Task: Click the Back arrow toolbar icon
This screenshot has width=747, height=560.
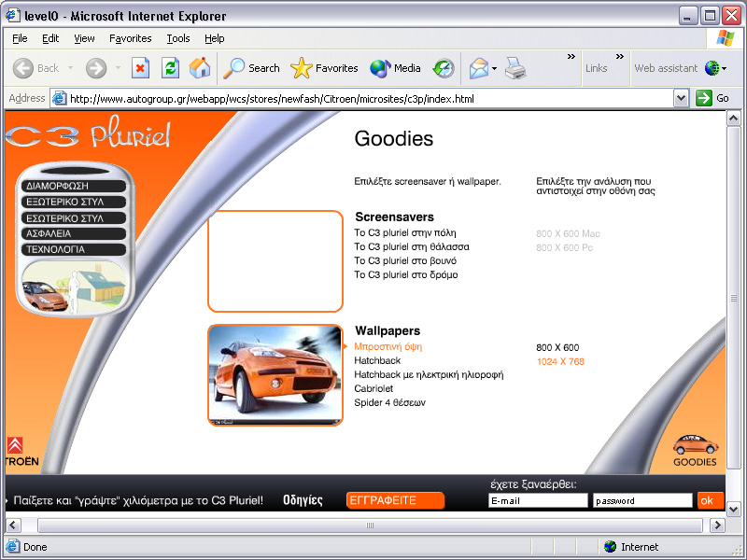Action: point(22,68)
